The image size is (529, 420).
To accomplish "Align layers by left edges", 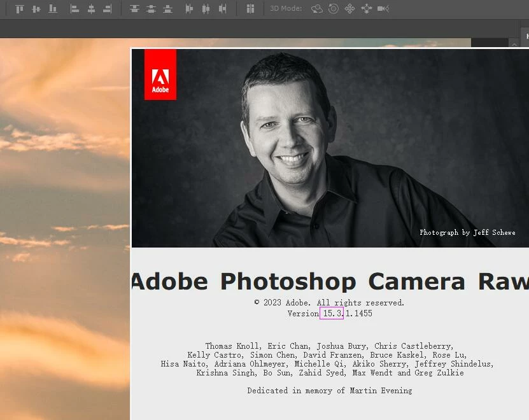I will 74,9.
